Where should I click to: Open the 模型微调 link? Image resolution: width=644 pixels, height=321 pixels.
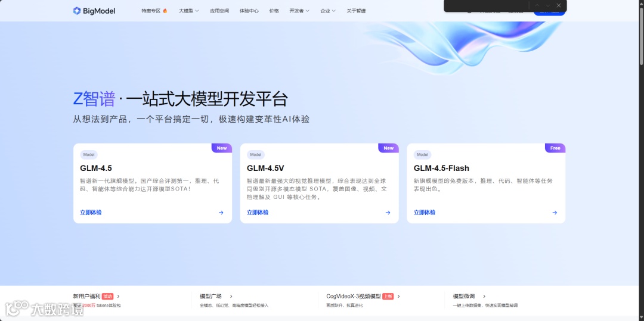click(464, 297)
